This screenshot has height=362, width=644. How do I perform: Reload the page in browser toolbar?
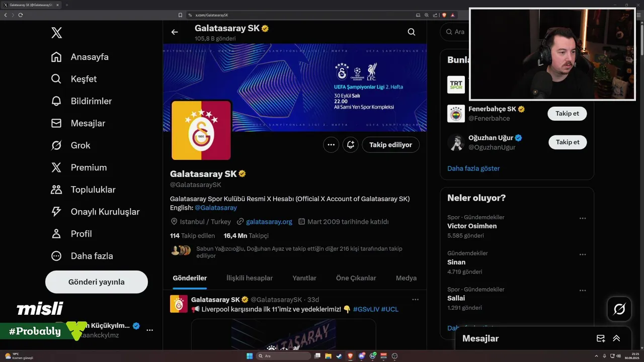21,15
